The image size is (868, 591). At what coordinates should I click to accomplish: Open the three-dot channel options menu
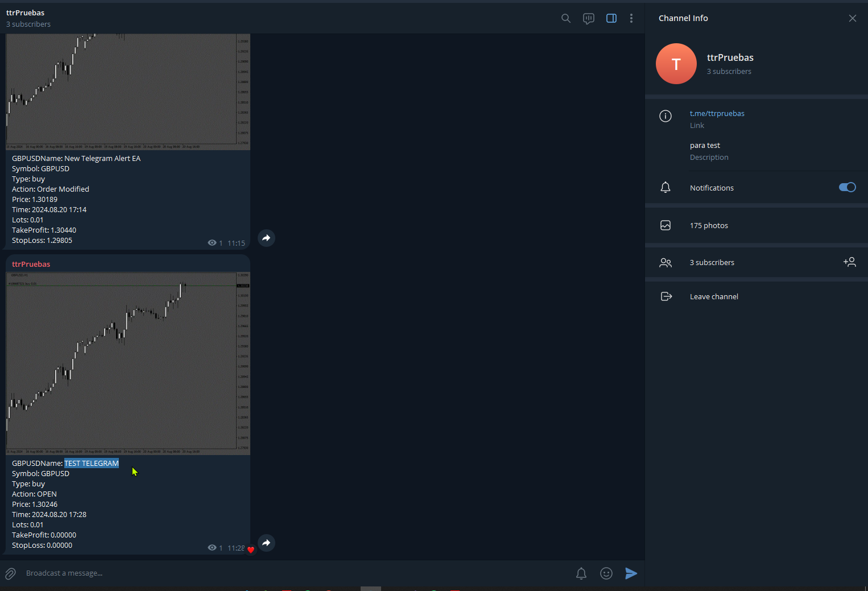click(631, 18)
